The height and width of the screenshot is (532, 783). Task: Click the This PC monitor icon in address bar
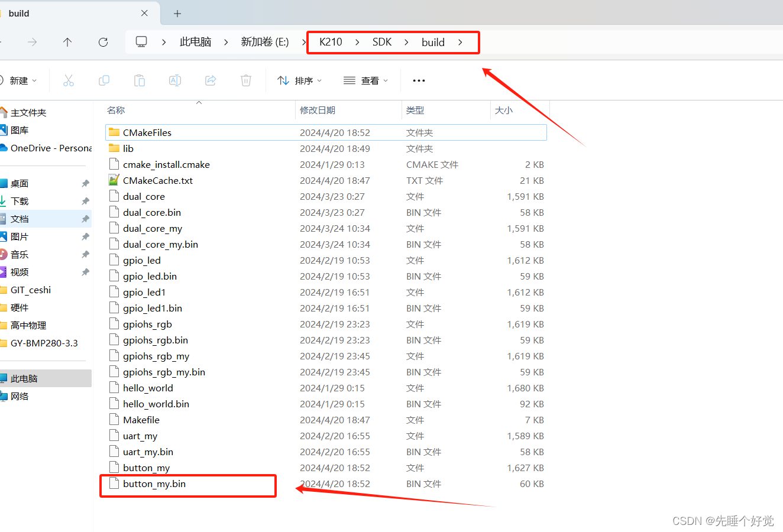point(141,41)
